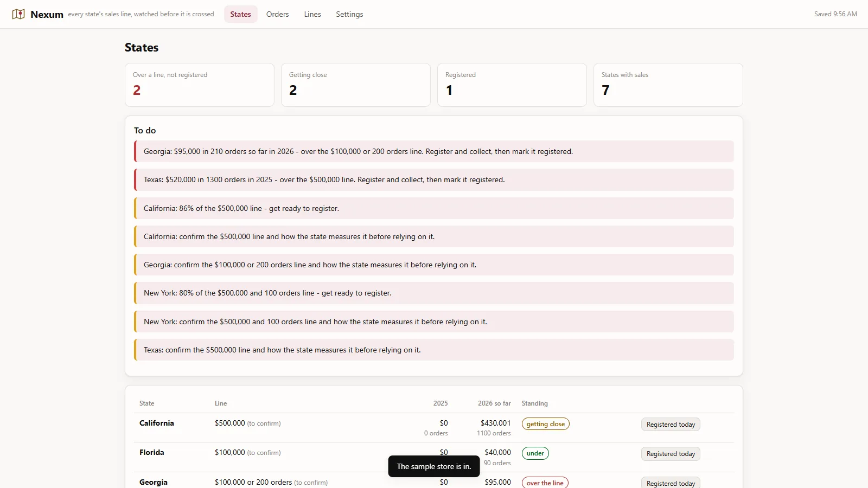Click the 'Saved 9:56 AM' status text
868x488 pixels.
click(835, 14)
